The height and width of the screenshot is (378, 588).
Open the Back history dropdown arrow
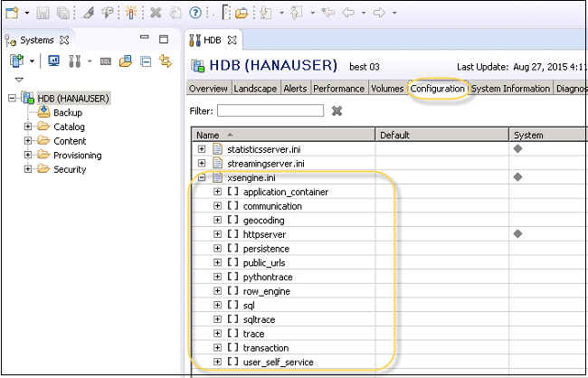click(364, 14)
